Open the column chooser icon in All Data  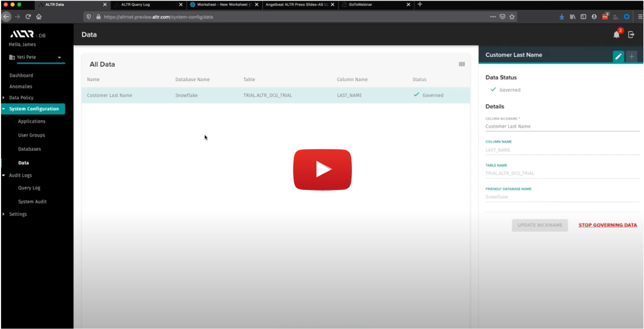pyautogui.click(x=462, y=64)
